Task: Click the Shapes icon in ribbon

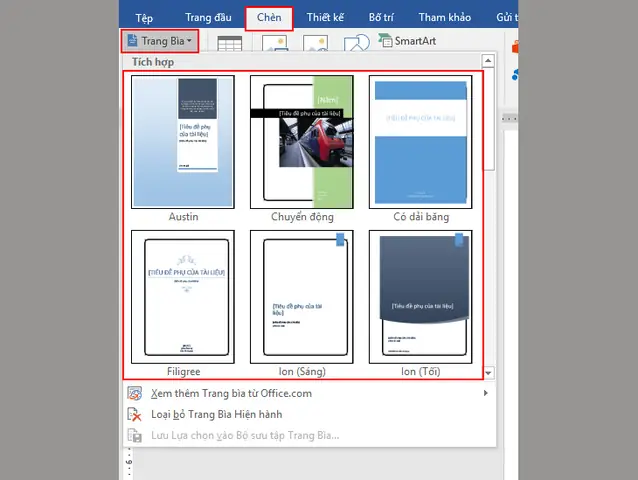Action: pos(357,44)
